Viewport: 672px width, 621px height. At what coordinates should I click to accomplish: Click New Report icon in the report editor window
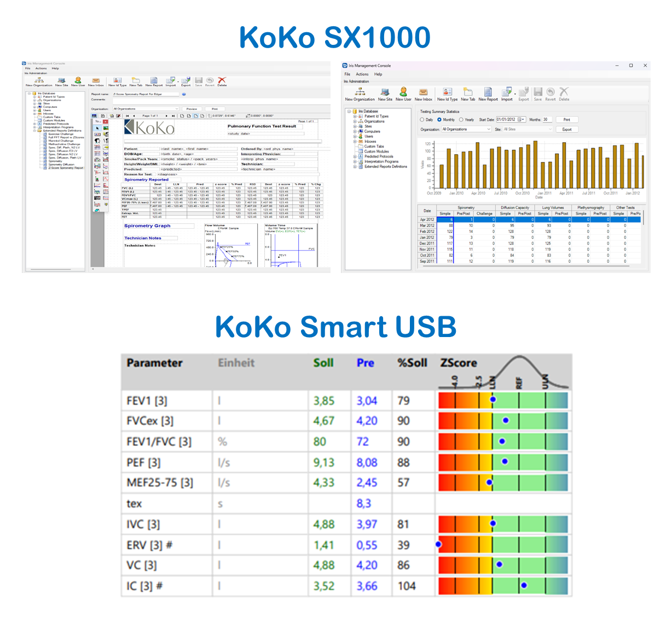click(154, 82)
